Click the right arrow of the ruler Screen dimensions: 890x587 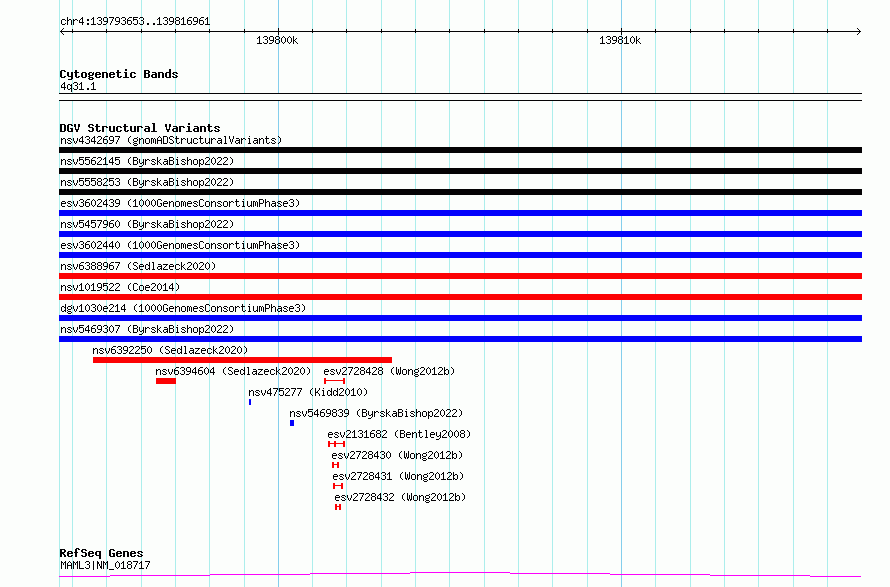[858, 32]
